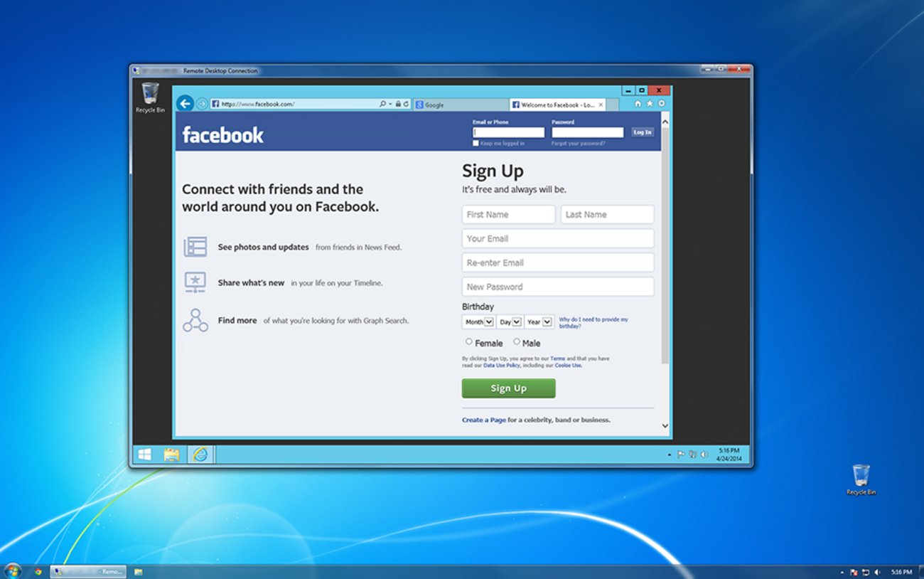
Task: Click the Action Center flag in the Windows 7 tray
Action: [x=854, y=572]
